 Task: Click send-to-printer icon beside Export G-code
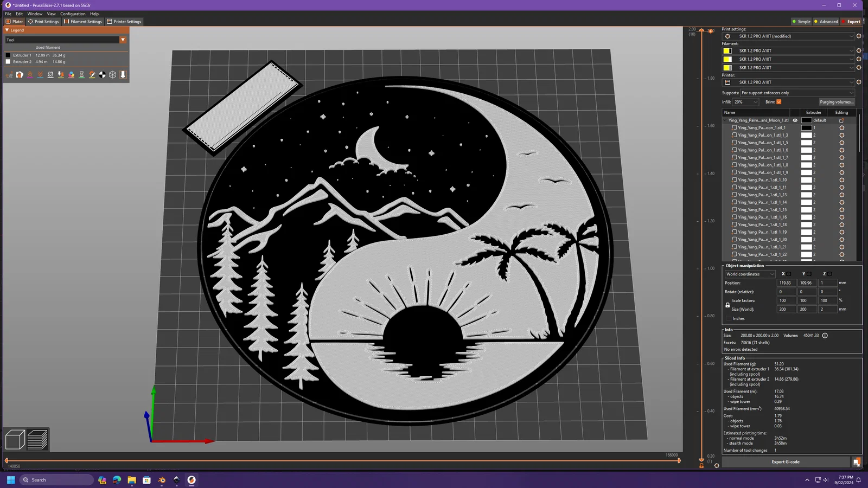point(857,462)
